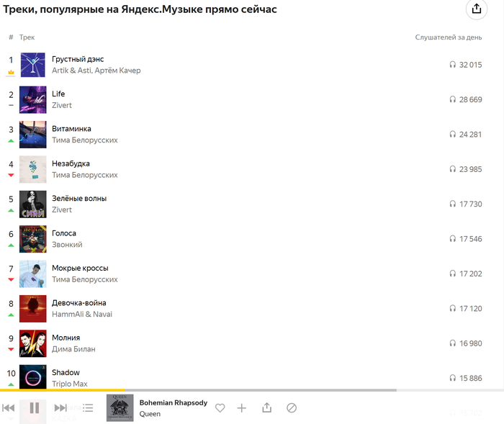Screen dimensions: 504x424
Task: Play Молния via its cover art
Action: (33, 343)
